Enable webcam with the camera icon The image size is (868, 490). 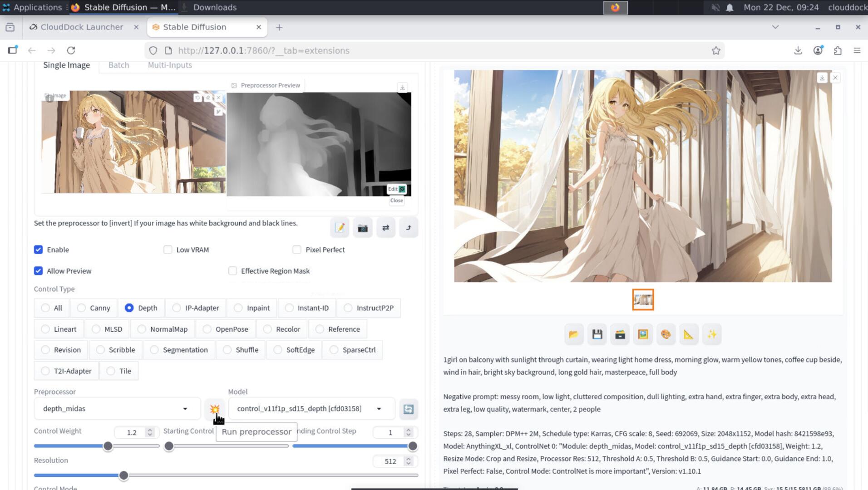pyautogui.click(x=362, y=228)
